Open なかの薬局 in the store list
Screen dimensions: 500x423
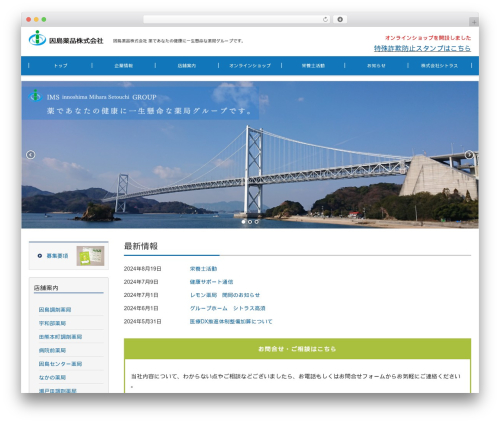click(x=52, y=377)
